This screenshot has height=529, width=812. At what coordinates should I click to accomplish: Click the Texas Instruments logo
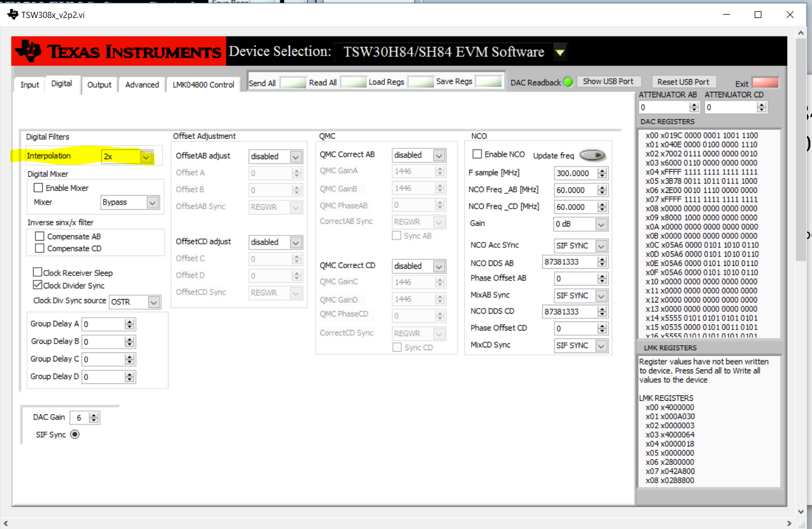tap(119, 51)
